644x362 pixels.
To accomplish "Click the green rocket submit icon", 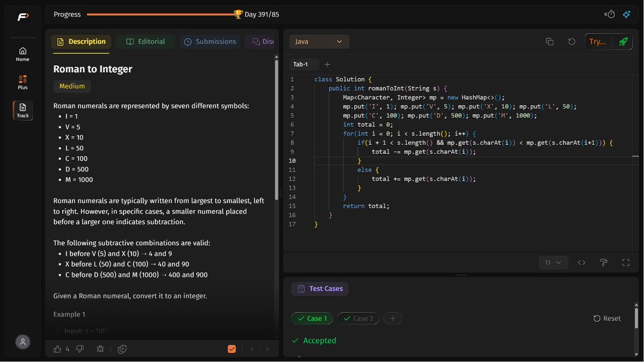I will pos(623,41).
